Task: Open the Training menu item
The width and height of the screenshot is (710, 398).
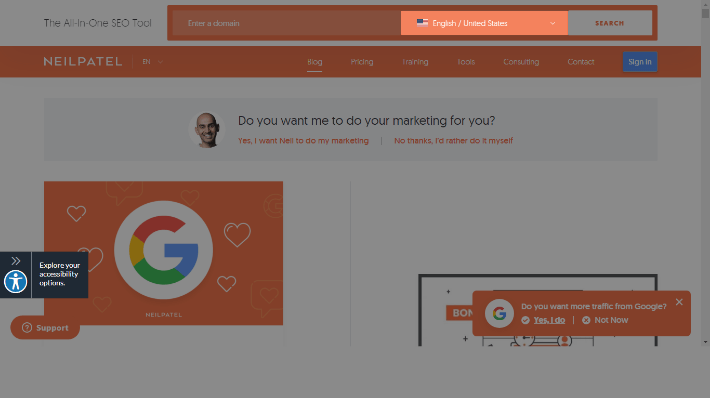Action: coord(415,62)
